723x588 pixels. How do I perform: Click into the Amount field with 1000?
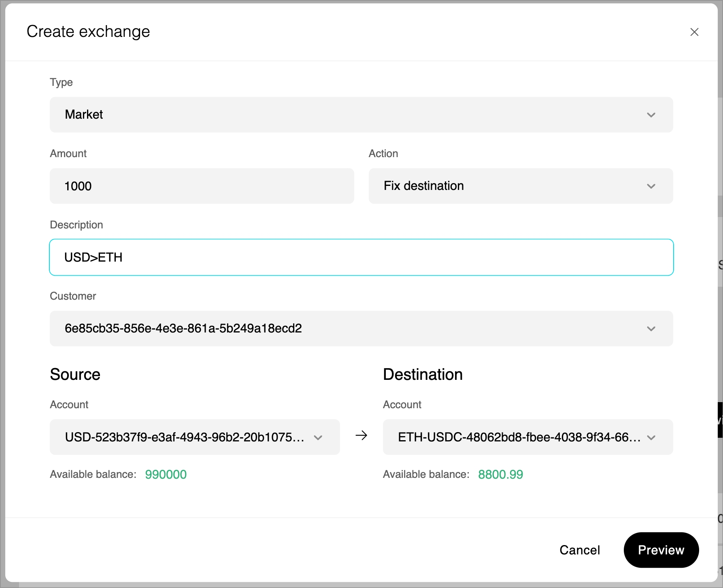coord(202,186)
